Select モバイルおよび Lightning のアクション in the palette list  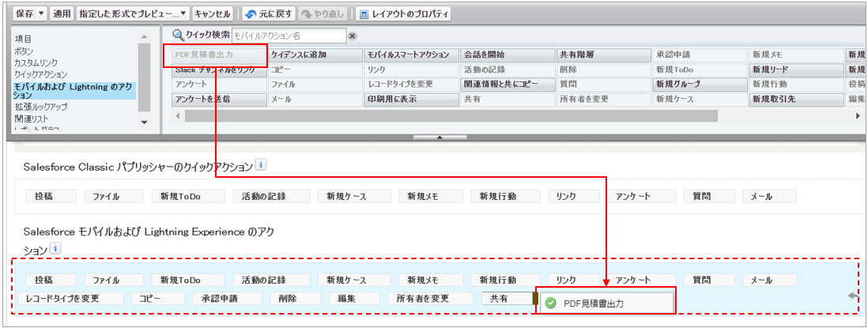pos(74,90)
